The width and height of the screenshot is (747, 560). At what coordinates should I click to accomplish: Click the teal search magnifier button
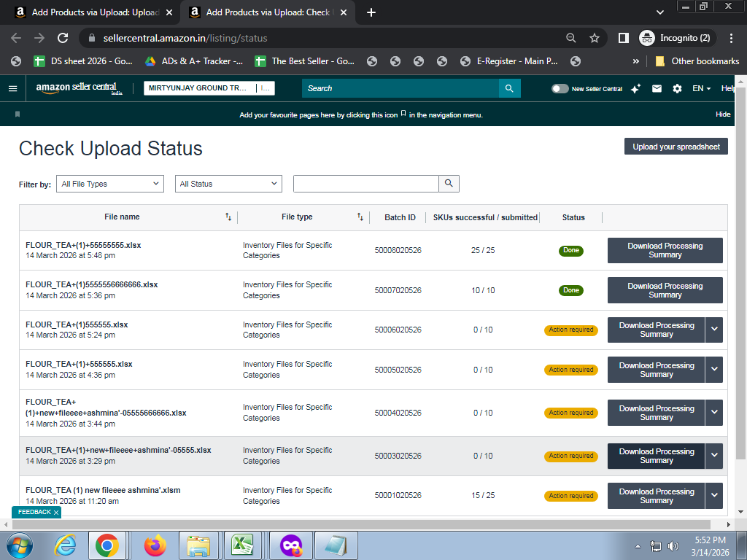[509, 88]
